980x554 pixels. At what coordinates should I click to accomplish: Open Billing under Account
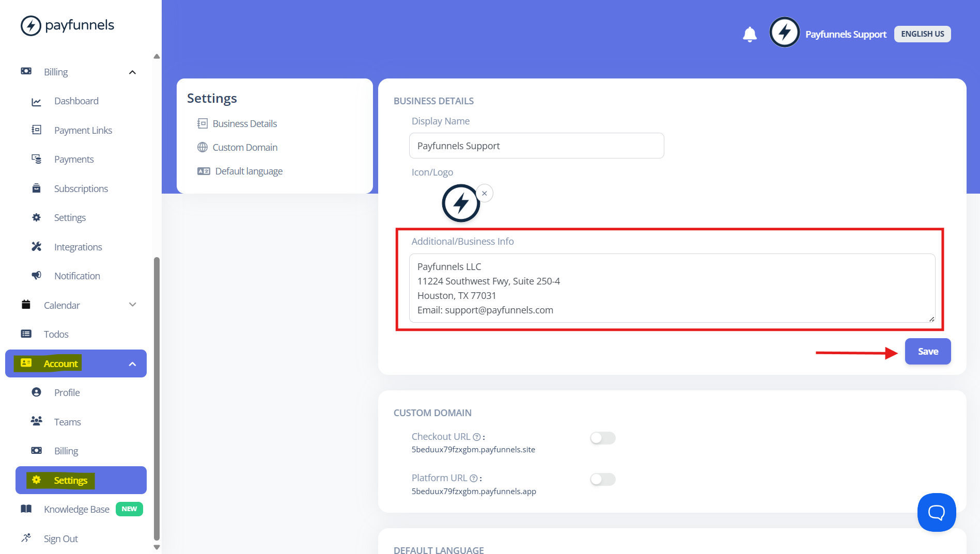[x=66, y=451]
